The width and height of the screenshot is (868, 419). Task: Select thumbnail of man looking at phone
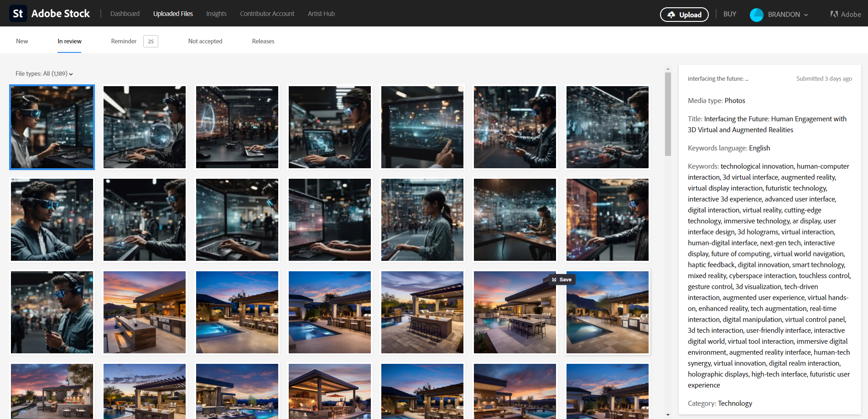click(x=52, y=312)
